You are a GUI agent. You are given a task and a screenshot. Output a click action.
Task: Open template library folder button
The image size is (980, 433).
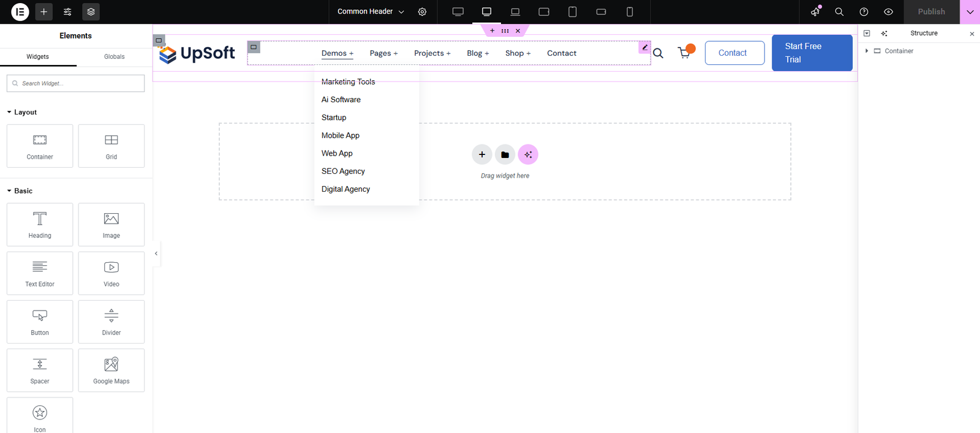505,154
